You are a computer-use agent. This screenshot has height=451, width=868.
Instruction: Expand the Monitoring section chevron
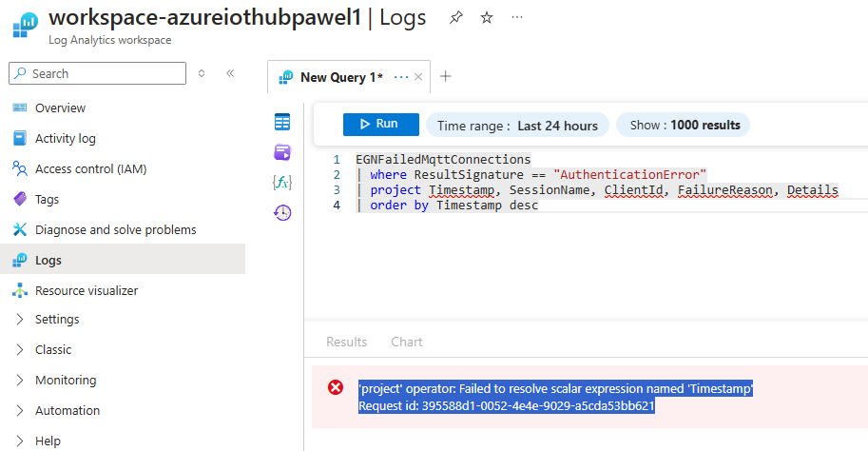point(20,380)
